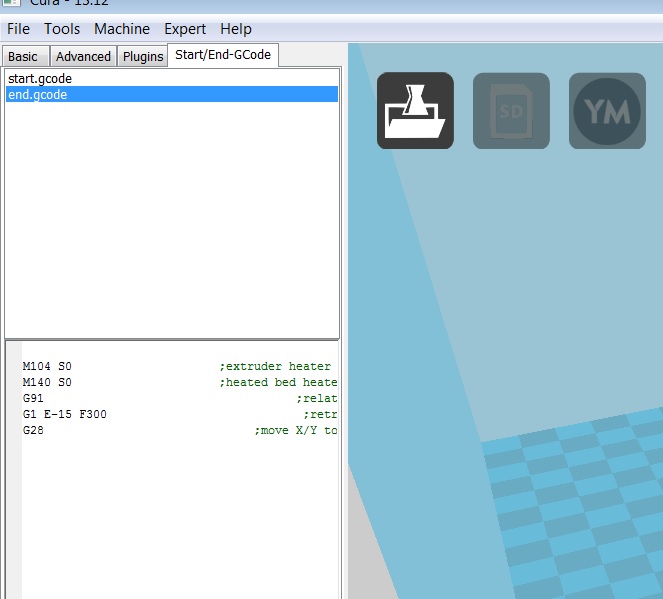The height and width of the screenshot is (599, 663).
Task: Open the File menu
Action: coord(18,29)
